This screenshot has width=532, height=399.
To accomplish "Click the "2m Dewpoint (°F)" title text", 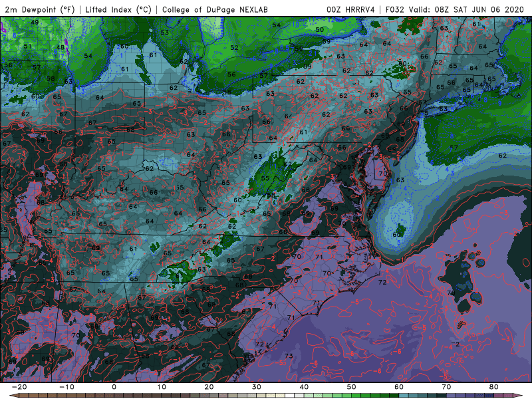I will click(39, 10).
